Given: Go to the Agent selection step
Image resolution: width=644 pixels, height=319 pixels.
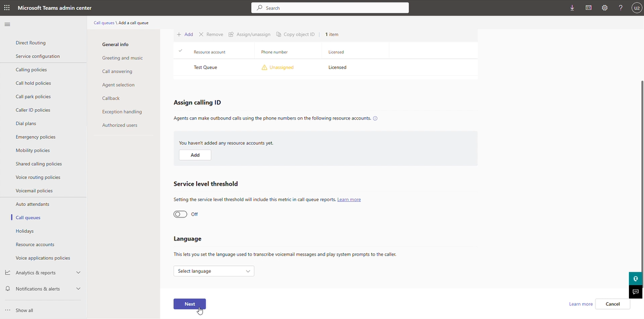Looking at the screenshot, I should tap(118, 85).
